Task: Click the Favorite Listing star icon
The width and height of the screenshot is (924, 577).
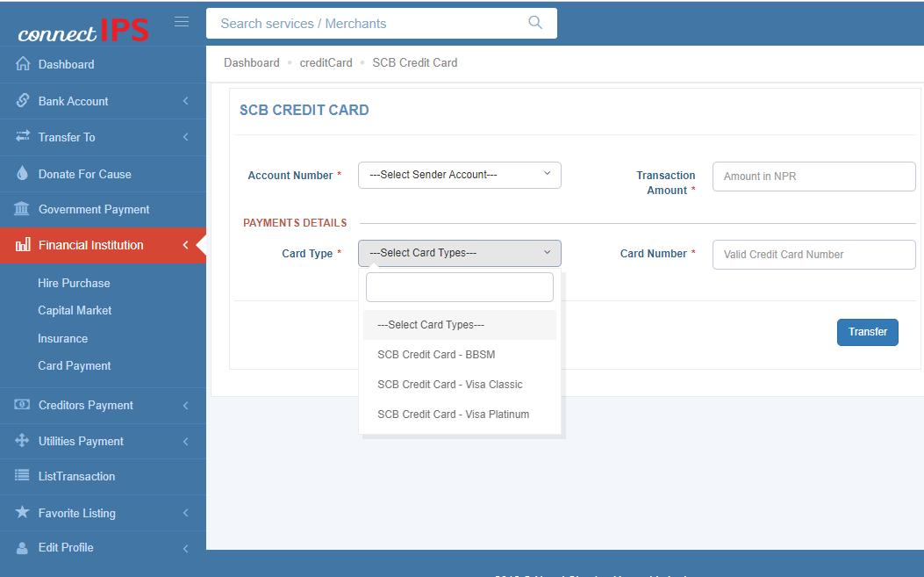Action: coord(24,512)
